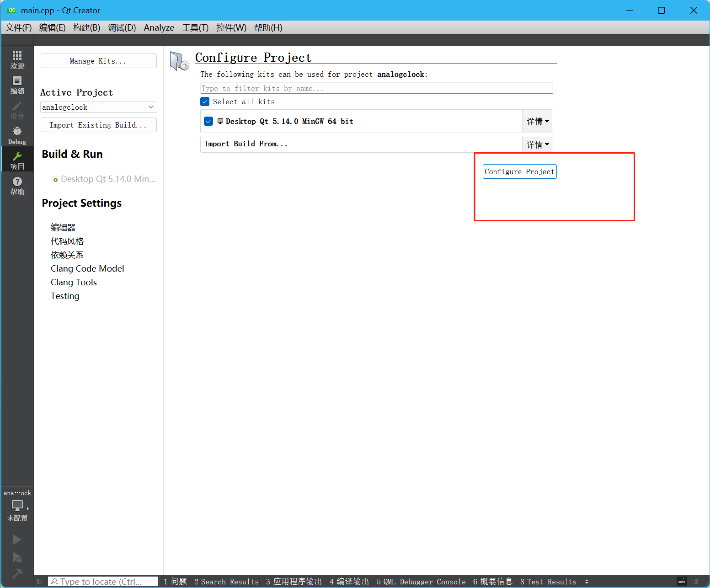Open the 控件(W) menu

(231, 27)
